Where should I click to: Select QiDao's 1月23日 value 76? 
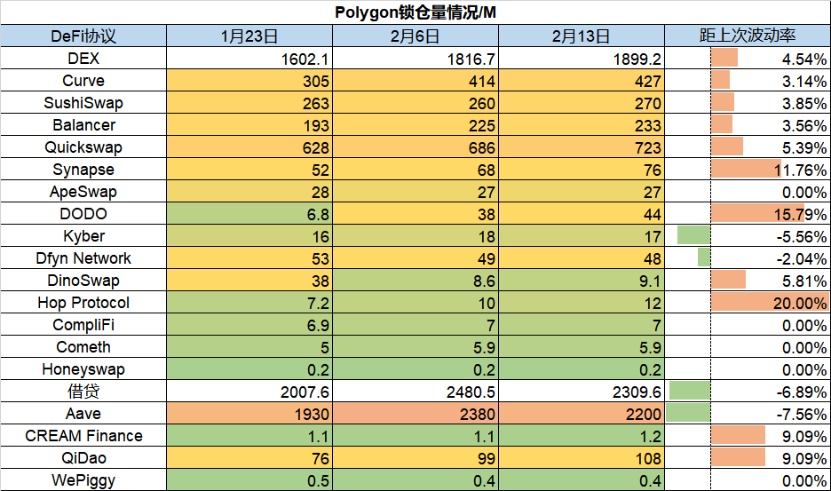pos(249,458)
